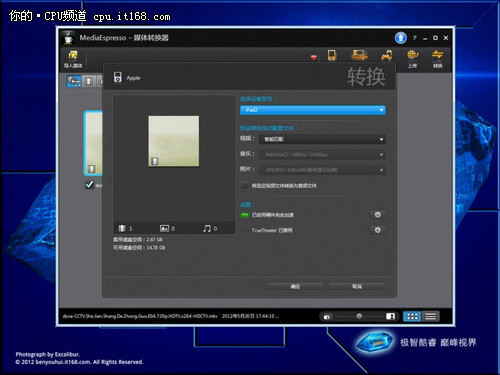Click the required disk space 2.67 GB text
The image size is (500, 375).
tap(138, 239)
